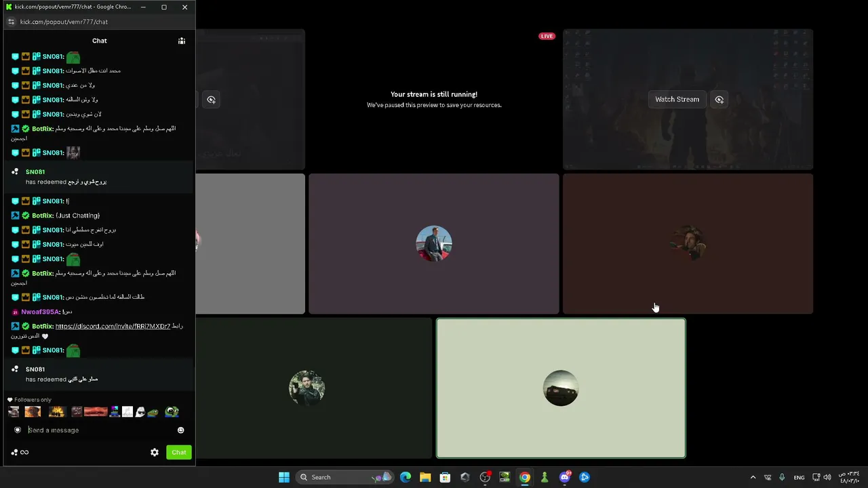This screenshot has width=868, height=488.
Task: Click microphone icon in system tray
Action: tap(782, 477)
